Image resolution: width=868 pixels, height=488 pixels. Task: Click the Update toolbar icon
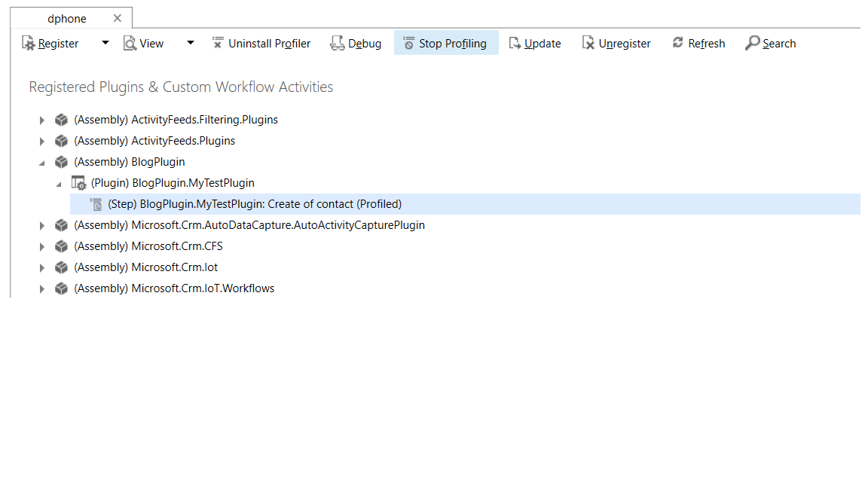pos(515,44)
